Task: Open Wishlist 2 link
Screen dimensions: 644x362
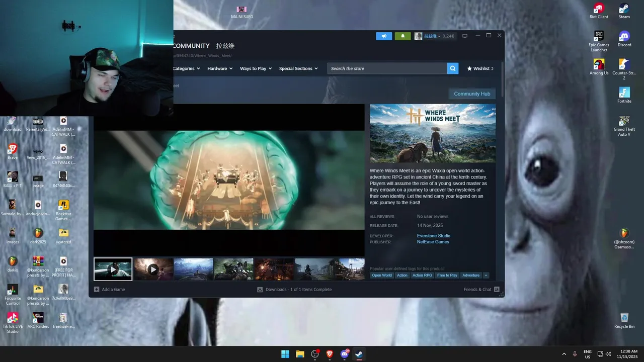Action: click(x=480, y=68)
